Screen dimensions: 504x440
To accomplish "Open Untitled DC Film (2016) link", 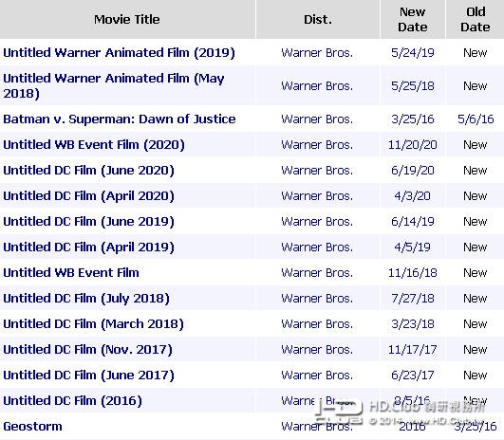I will tap(73, 401).
